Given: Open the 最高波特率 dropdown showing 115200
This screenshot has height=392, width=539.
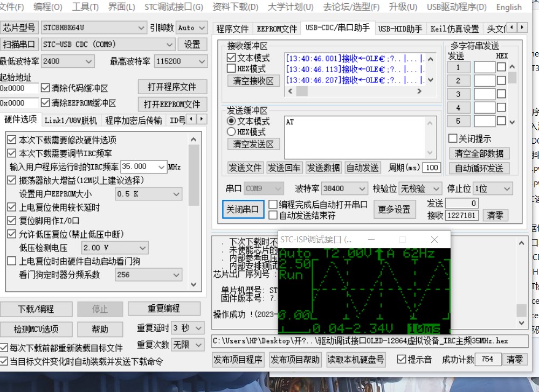Looking at the screenshot, I should click(x=181, y=61).
